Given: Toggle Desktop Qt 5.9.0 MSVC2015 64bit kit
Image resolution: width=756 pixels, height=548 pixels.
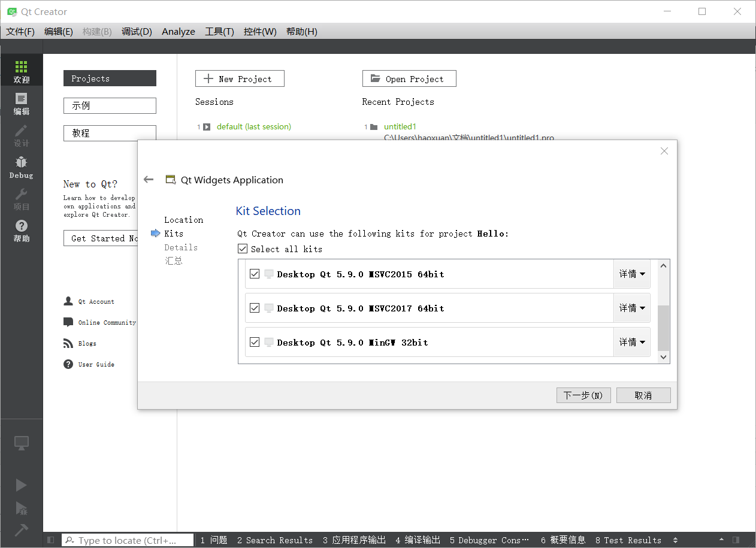Looking at the screenshot, I should click(255, 274).
